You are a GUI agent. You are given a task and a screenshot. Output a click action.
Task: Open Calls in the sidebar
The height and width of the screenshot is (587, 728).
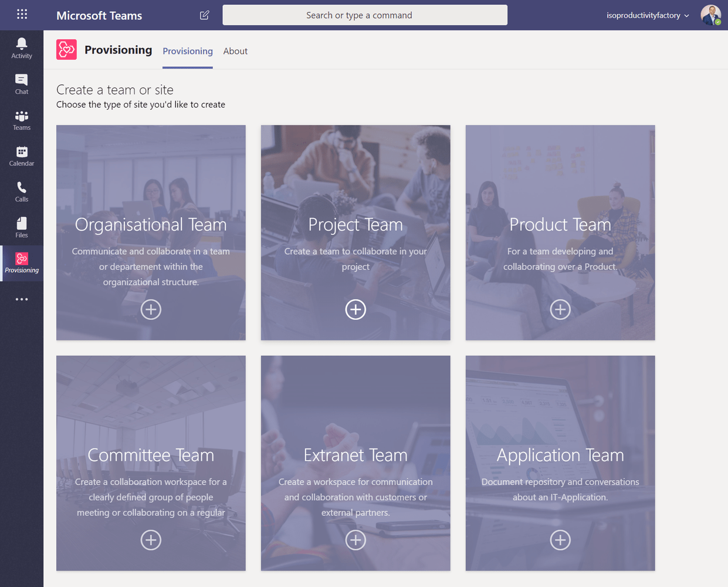coord(22,191)
